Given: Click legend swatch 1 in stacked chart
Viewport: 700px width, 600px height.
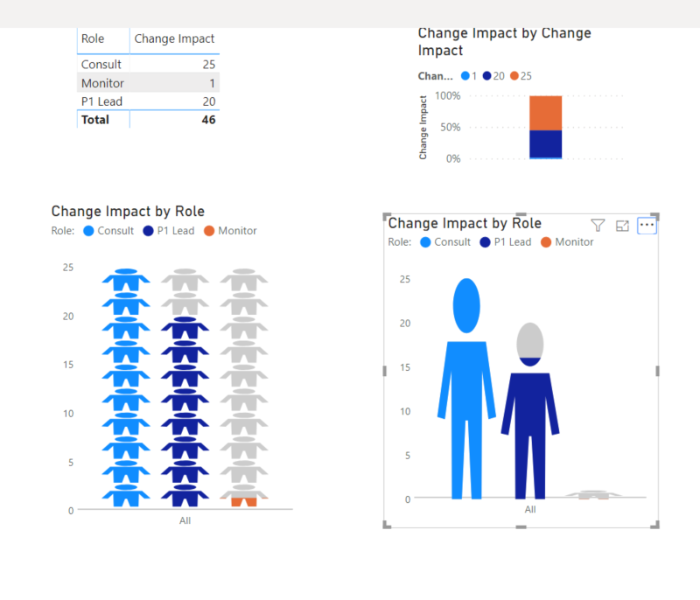Looking at the screenshot, I should (465, 76).
